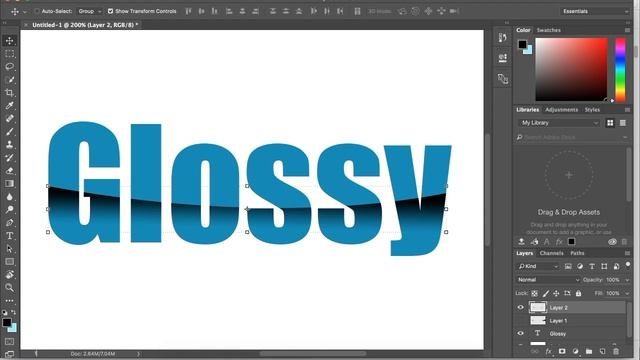The width and height of the screenshot is (640, 360).
Task: Filter layers for pixel layers
Action: [x=568, y=267]
